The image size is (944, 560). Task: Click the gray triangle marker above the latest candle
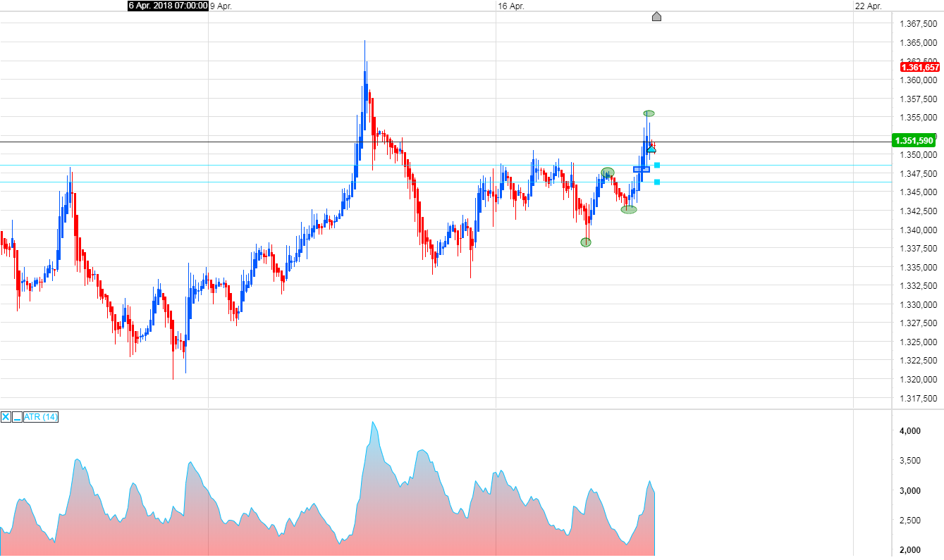click(x=657, y=16)
